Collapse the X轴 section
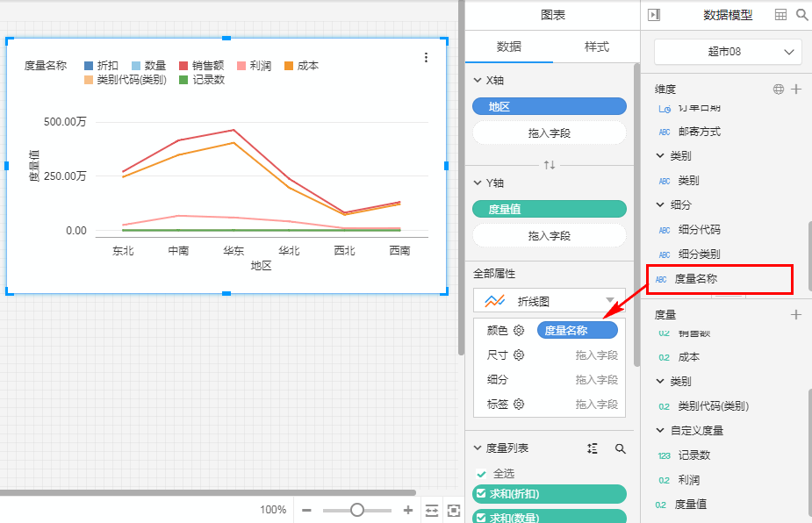This screenshot has width=812, height=523. click(x=478, y=80)
